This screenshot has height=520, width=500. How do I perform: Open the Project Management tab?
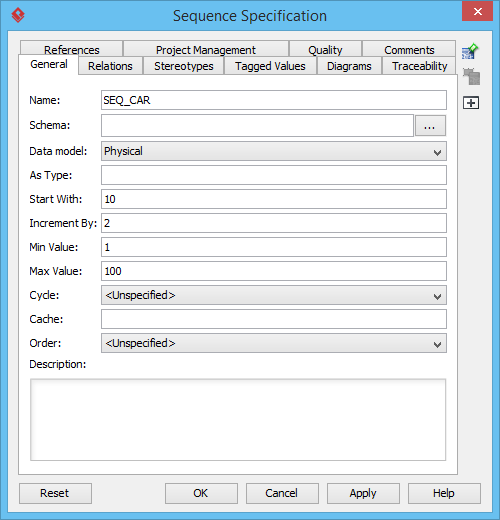point(206,49)
